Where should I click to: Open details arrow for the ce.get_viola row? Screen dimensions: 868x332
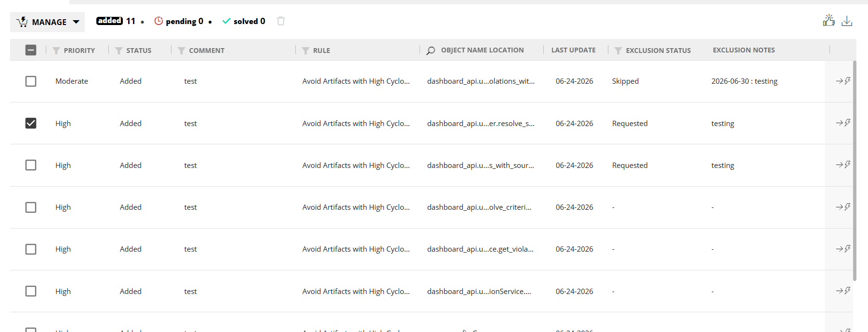pyautogui.click(x=843, y=249)
